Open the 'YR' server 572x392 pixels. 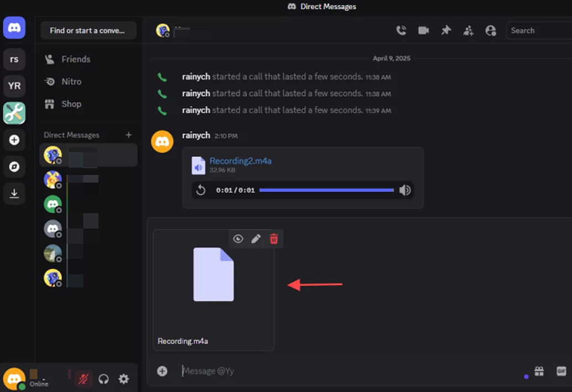(x=14, y=86)
